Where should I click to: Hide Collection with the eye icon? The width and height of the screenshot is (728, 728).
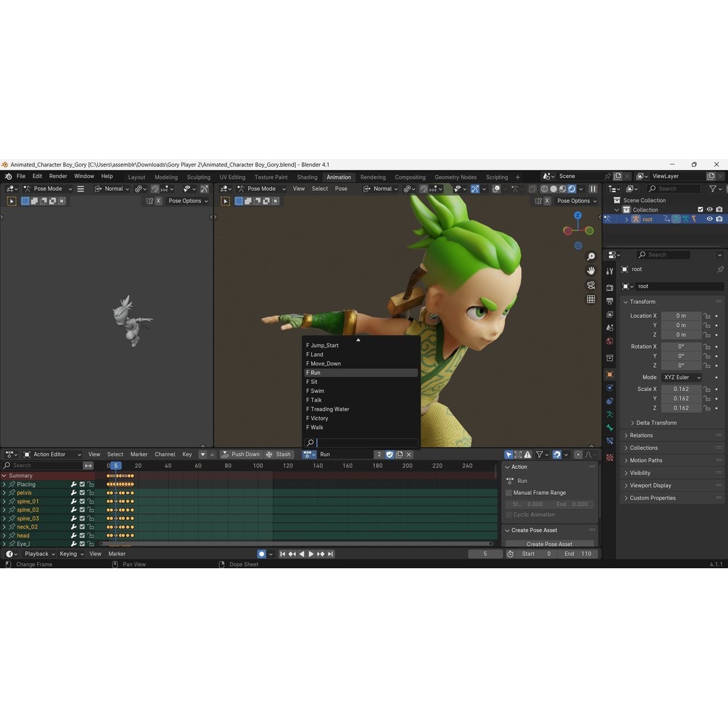coord(709,210)
